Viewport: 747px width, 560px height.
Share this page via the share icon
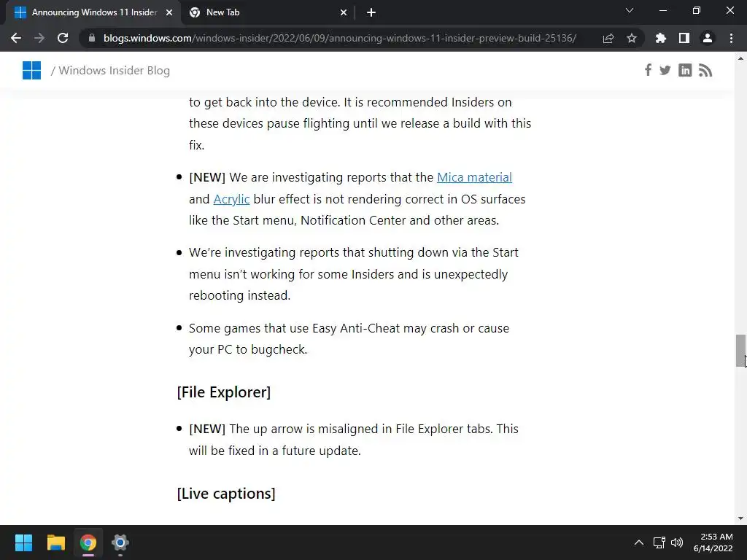click(608, 38)
